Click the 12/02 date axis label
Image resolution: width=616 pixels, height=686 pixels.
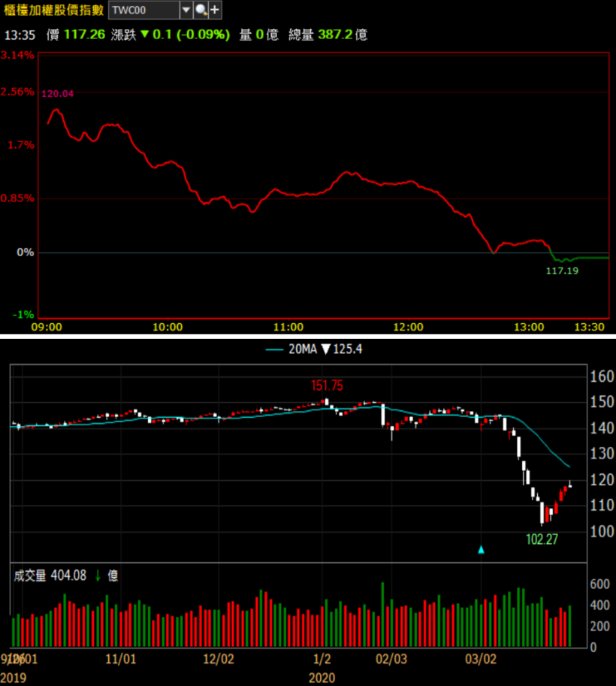point(219,659)
